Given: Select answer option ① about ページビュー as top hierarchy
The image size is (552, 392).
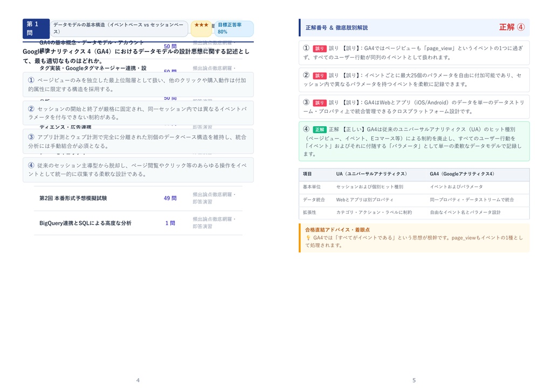Looking at the screenshot, I should [138, 85].
